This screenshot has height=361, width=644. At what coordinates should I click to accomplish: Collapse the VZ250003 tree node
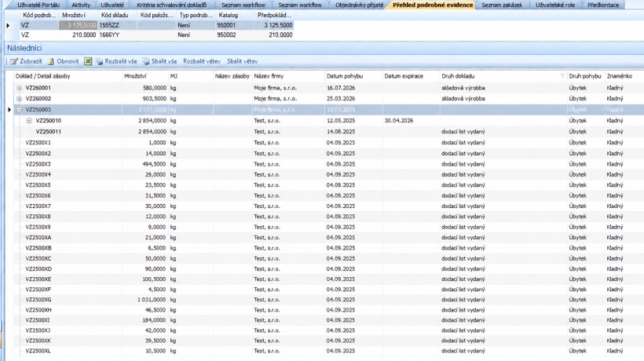click(19, 110)
